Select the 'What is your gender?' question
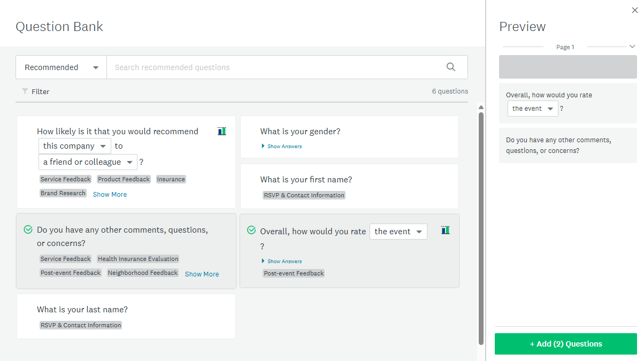This screenshot has width=644, height=361. click(x=349, y=137)
